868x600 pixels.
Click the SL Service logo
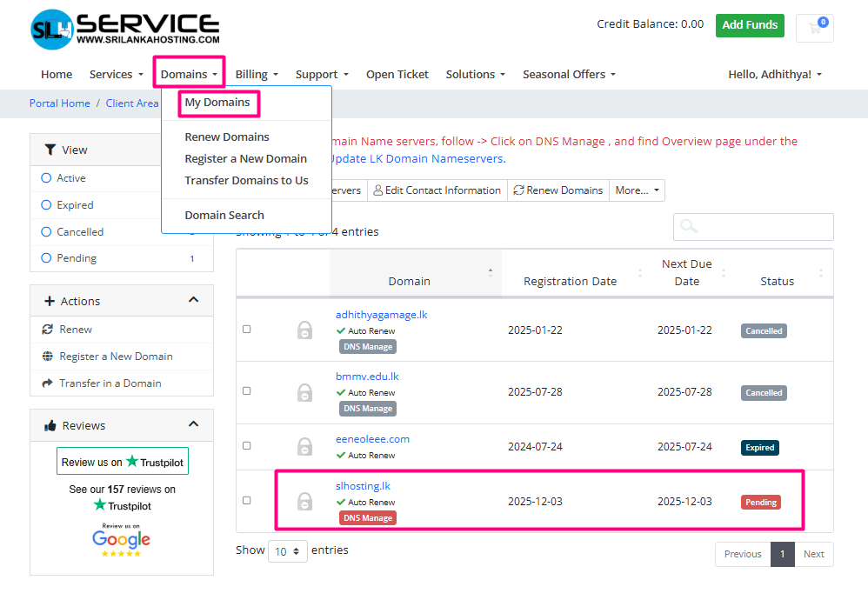[x=124, y=30]
